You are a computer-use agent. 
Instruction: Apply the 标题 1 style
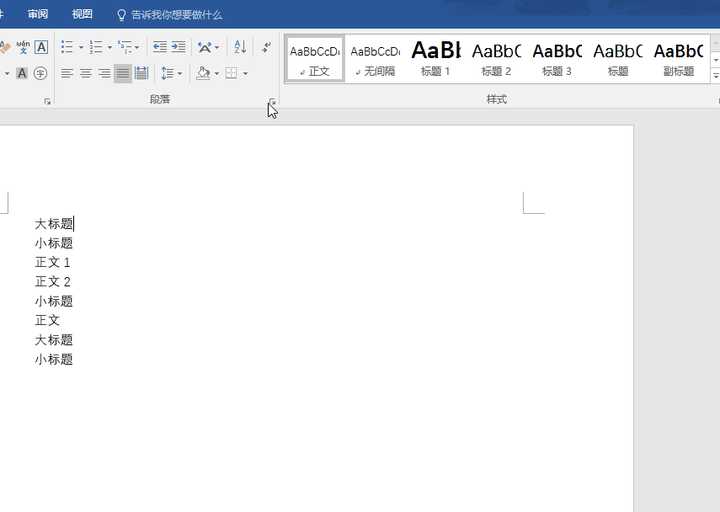[x=436, y=59]
